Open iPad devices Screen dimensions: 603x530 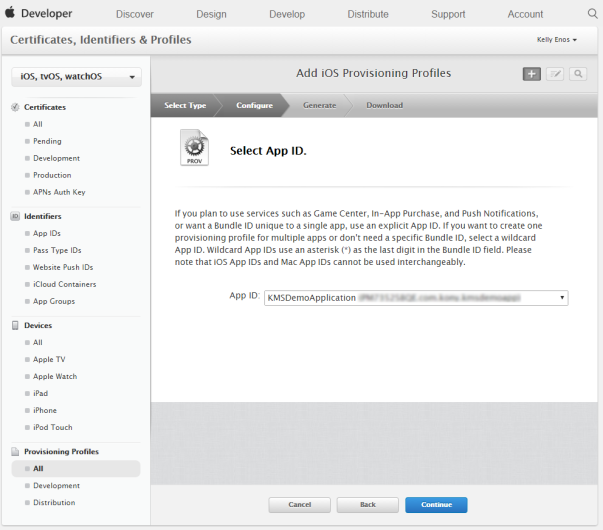point(40,393)
